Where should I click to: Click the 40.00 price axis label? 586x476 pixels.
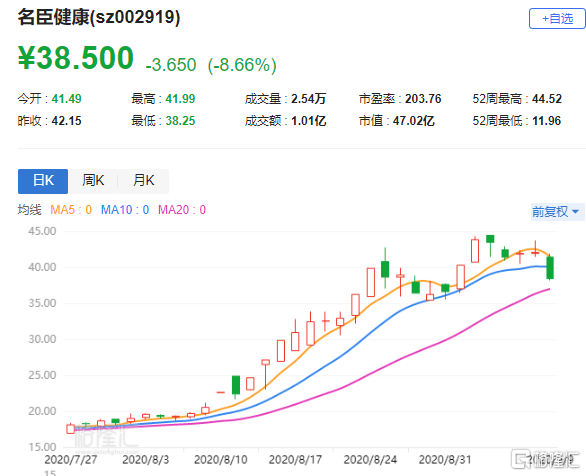[42, 267]
